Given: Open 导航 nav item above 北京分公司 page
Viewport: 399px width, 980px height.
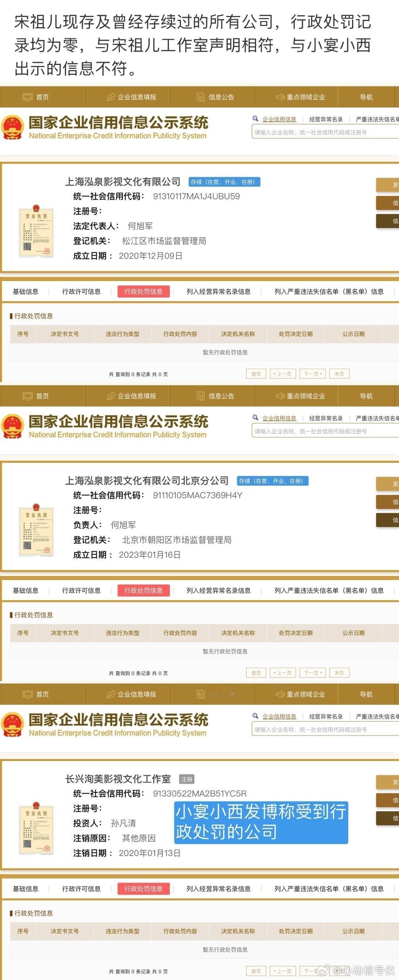Looking at the screenshot, I should pos(366,396).
